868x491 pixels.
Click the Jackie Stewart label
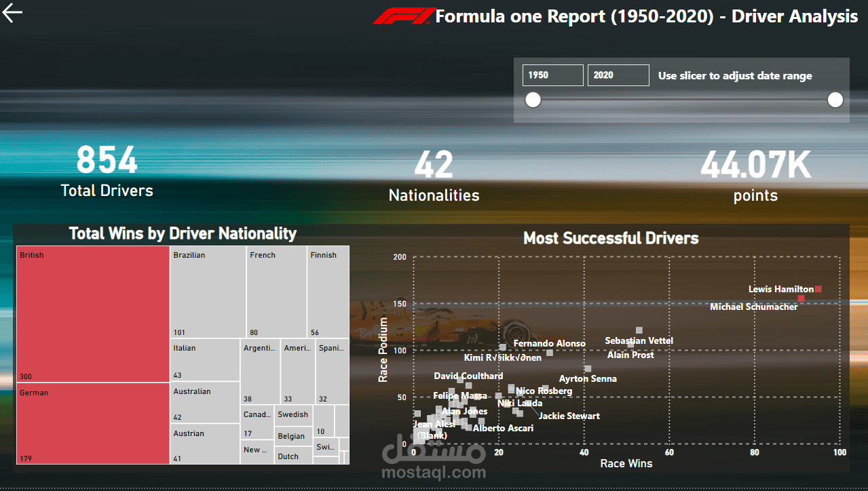(x=569, y=416)
